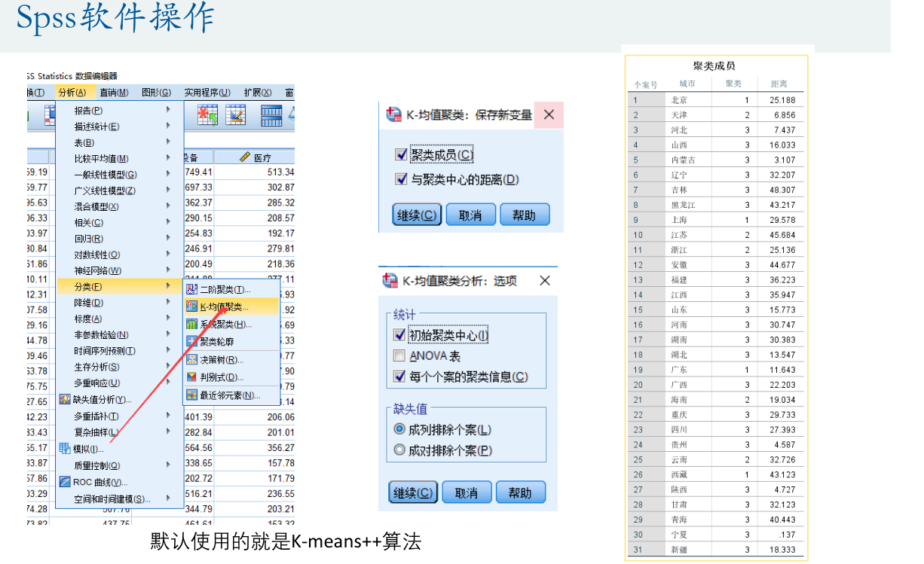This screenshot has height=564, width=924.
Task: Click 帮助 in the 保存新变量 dialog
Action: 525,215
